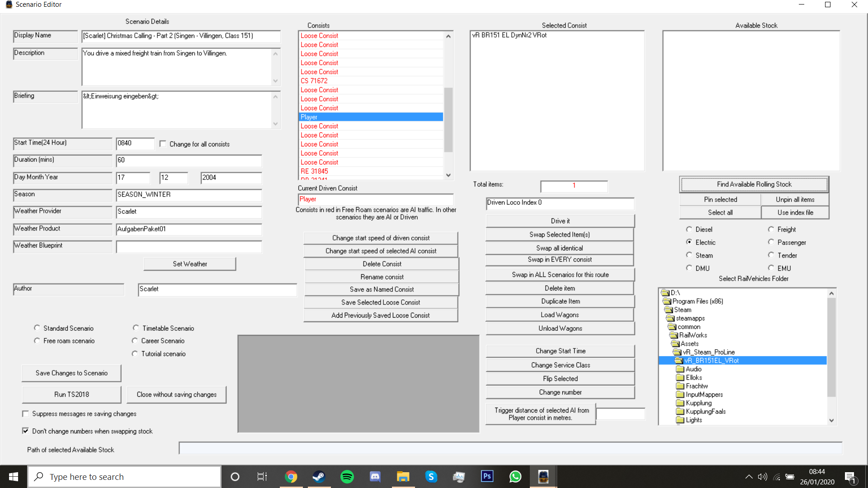The height and width of the screenshot is (488, 868).
Task: Select the Diesel radio button
Action: tap(689, 230)
